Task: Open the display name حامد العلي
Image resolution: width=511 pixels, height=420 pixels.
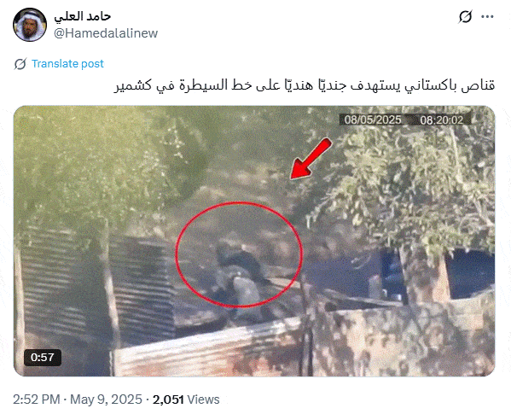Action: pos(83,16)
